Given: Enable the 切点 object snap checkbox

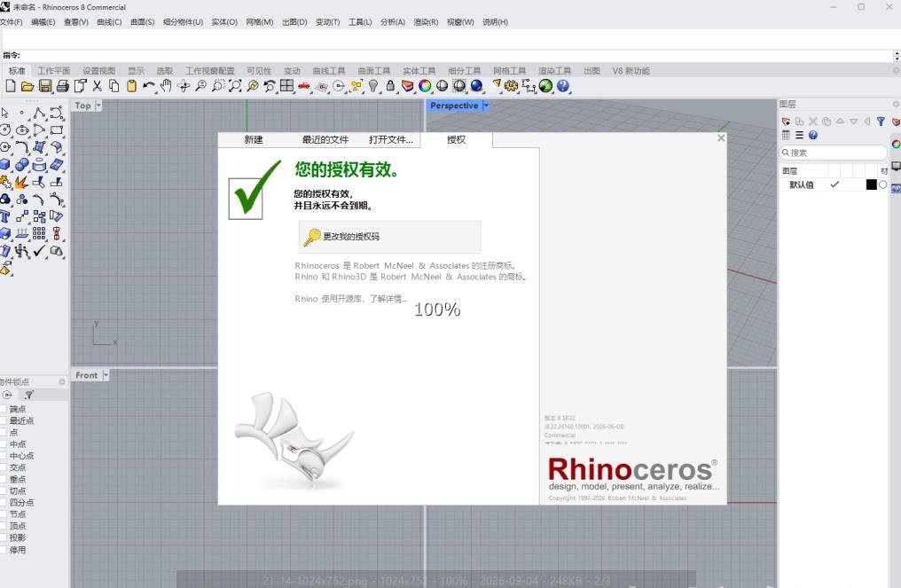Looking at the screenshot, I should (3, 490).
